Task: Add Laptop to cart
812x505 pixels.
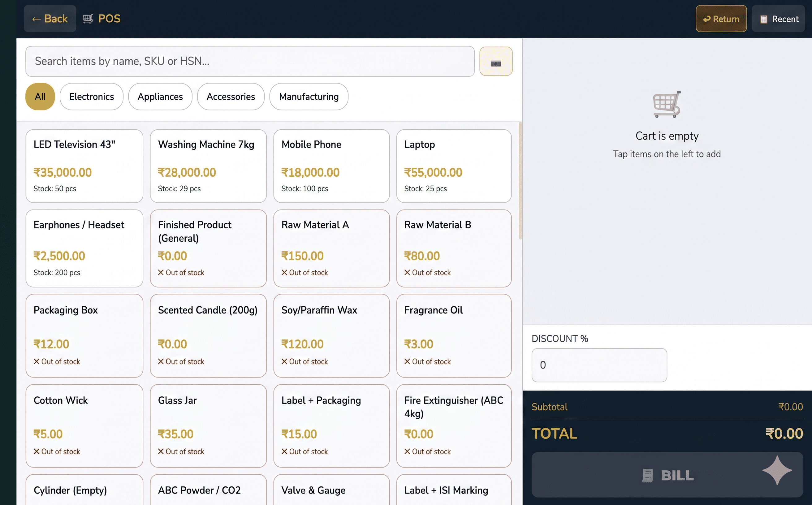Action: click(x=454, y=166)
